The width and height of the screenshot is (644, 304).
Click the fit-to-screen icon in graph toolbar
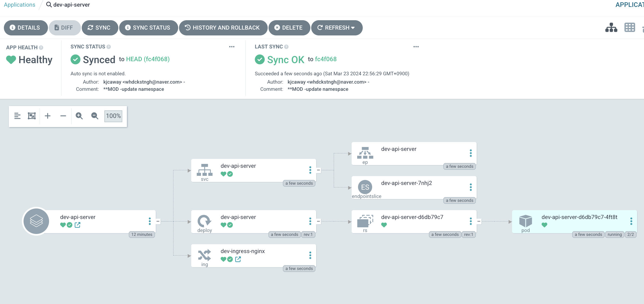pyautogui.click(x=32, y=116)
